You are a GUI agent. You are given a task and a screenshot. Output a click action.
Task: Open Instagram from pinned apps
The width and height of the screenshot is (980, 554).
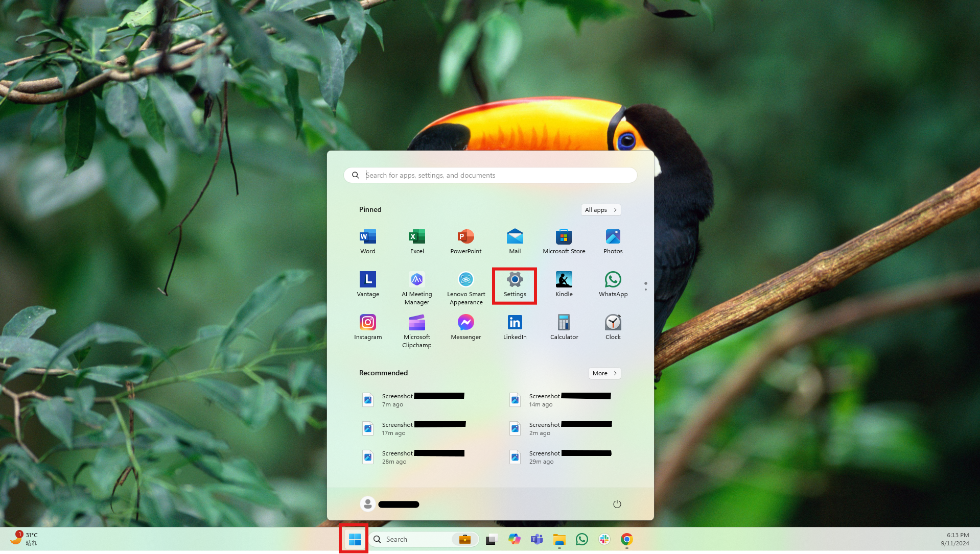pyautogui.click(x=367, y=327)
